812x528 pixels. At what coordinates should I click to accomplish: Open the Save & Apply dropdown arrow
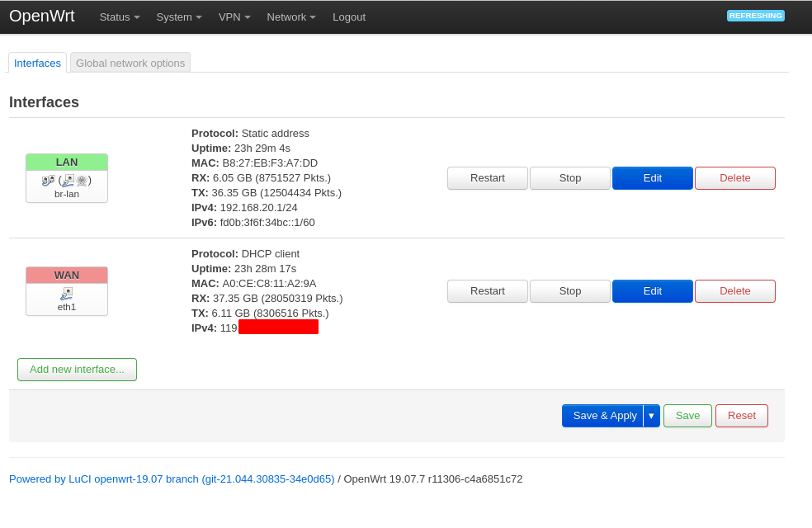tap(651, 416)
